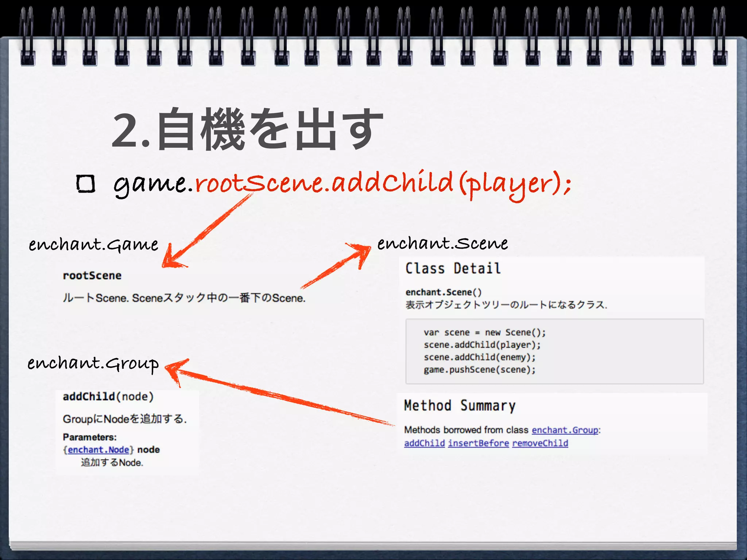Click the handwritten "enchant.Game" label
This screenshot has width=747, height=560.
94,244
